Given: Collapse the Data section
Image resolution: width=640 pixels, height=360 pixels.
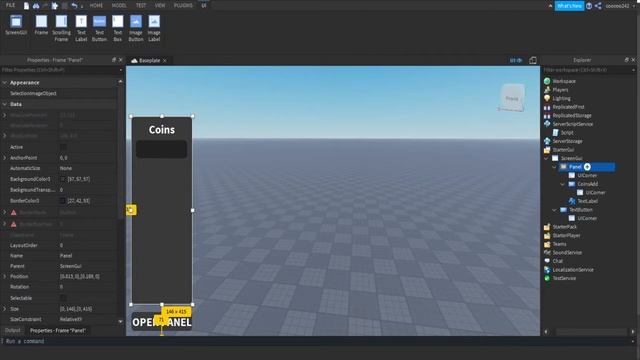Looking at the screenshot, I should click(x=4, y=104).
